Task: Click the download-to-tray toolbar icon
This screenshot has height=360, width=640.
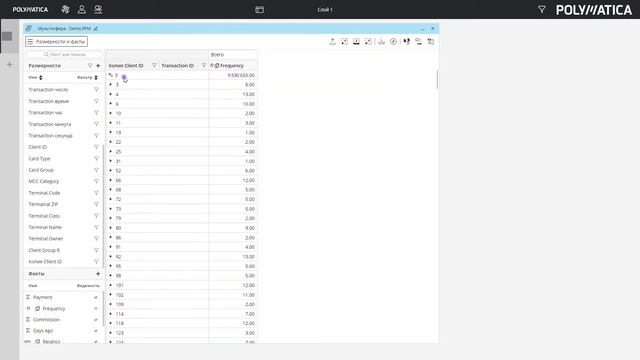Action: point(356,41)
